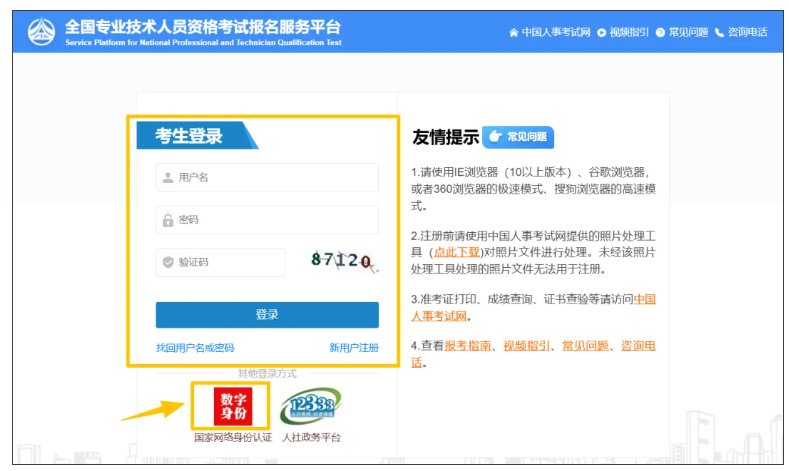Click the 密码 input field
The image size is (789, 471).
(x=267, y=220)
